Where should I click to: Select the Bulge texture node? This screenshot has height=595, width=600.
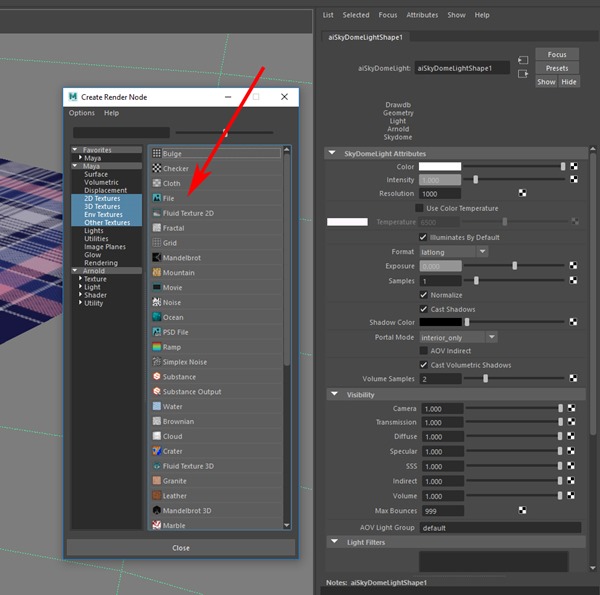click(216, 153)
